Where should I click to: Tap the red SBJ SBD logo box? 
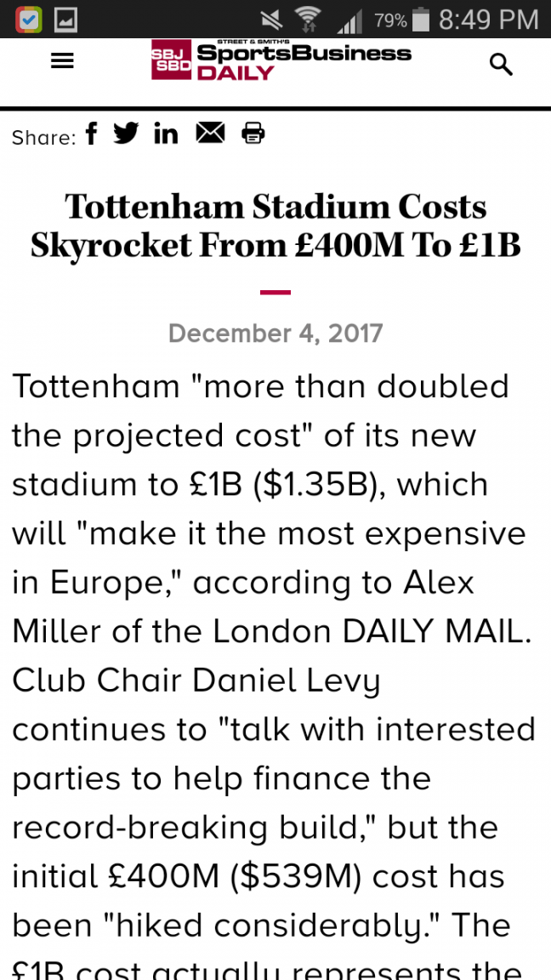[x=170, y=61]
